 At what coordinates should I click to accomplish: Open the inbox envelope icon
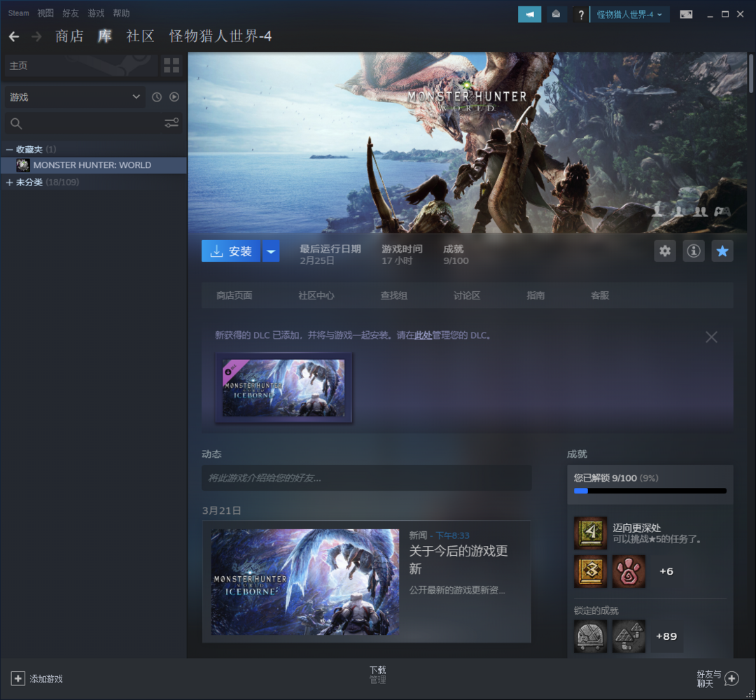[x=556, y=15]
